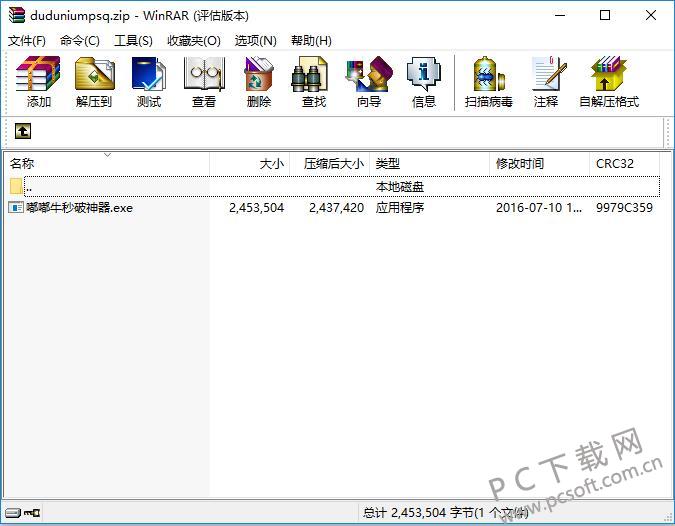Click the WinRAR title bar app icon
Screen dimensions: 675x526
17,15
